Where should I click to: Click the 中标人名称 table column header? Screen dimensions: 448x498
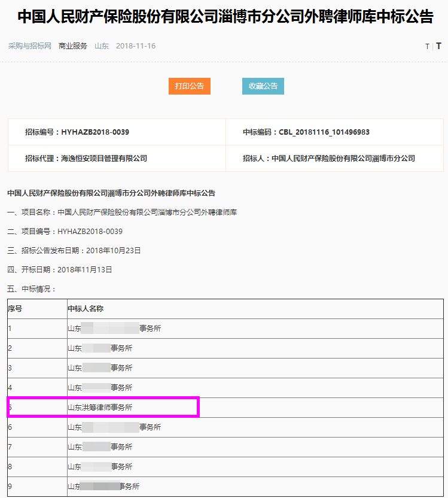(86, 309)
